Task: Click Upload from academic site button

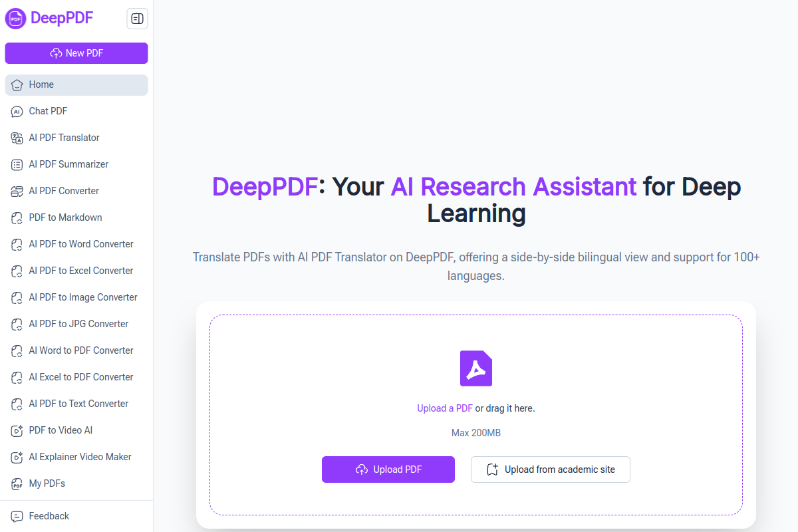Action: (551, 469)
